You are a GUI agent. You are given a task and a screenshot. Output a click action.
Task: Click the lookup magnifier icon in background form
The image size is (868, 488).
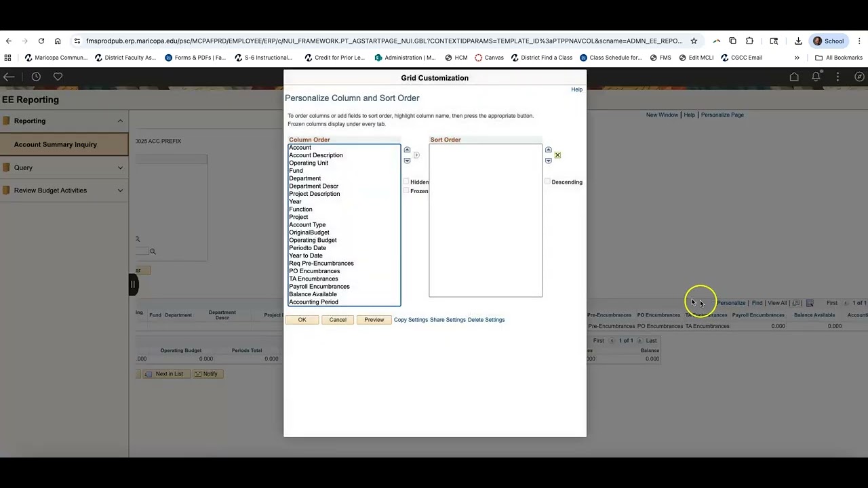(x=153, y=251)
